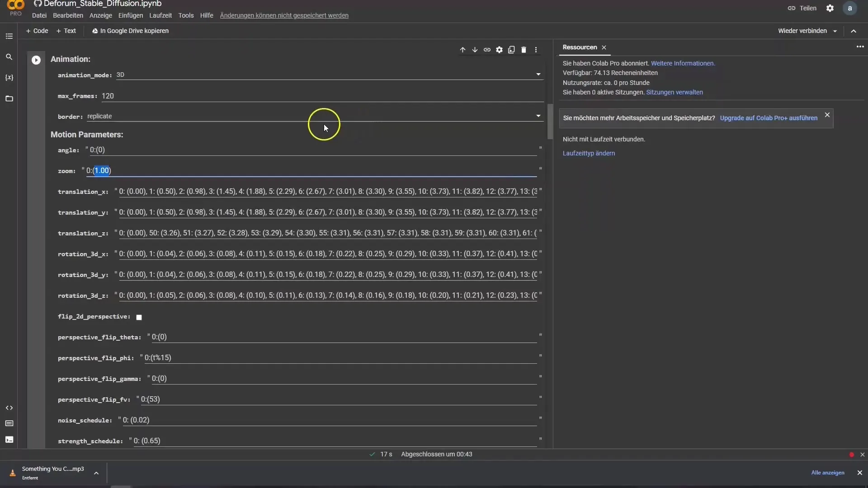Click the noise_schedule input field
This screenshot has width=868, height=488.
coord(330,420)
